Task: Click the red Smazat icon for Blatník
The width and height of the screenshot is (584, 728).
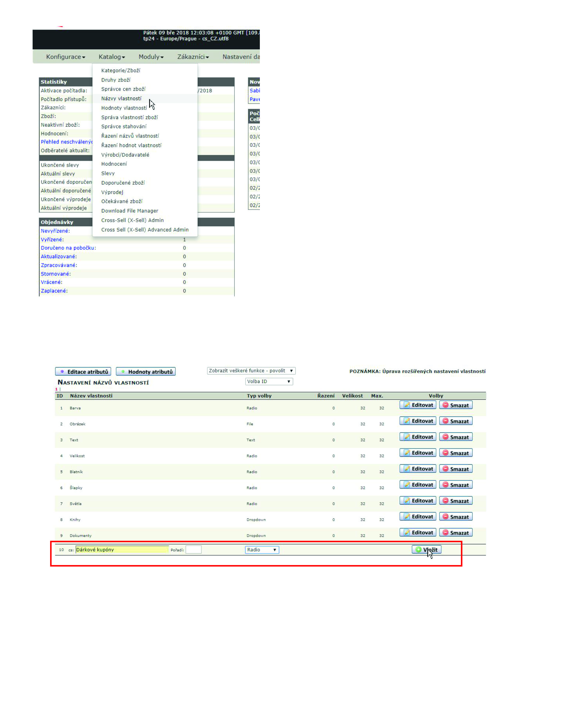Action: (445, 469)
